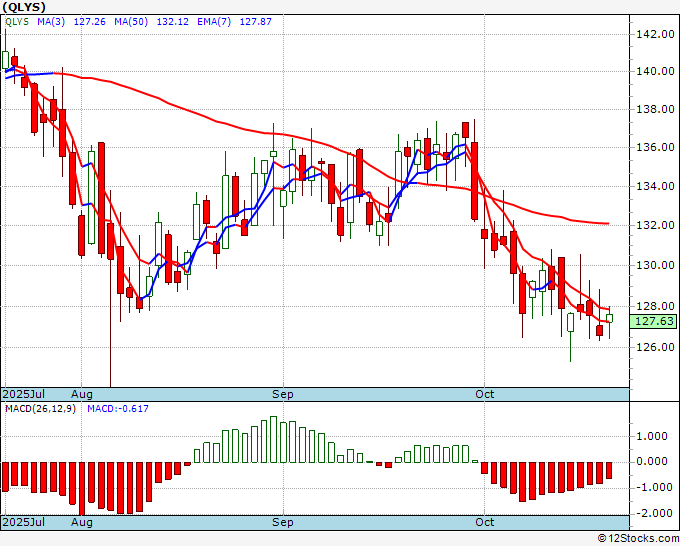Screen dimensions: 680x546
Task: Click the current price tag 127.63
Action: pos(654,321)
